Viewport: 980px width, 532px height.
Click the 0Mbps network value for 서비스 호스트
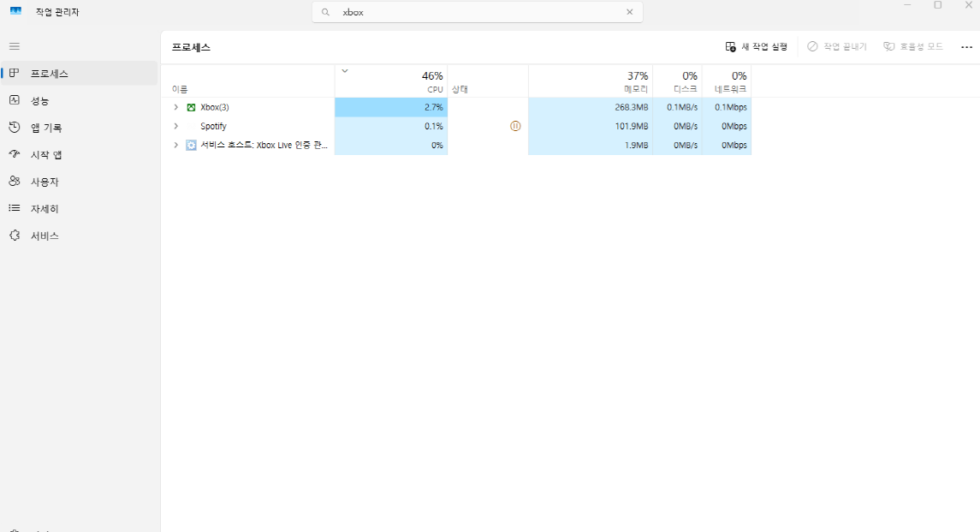(734, 145)
